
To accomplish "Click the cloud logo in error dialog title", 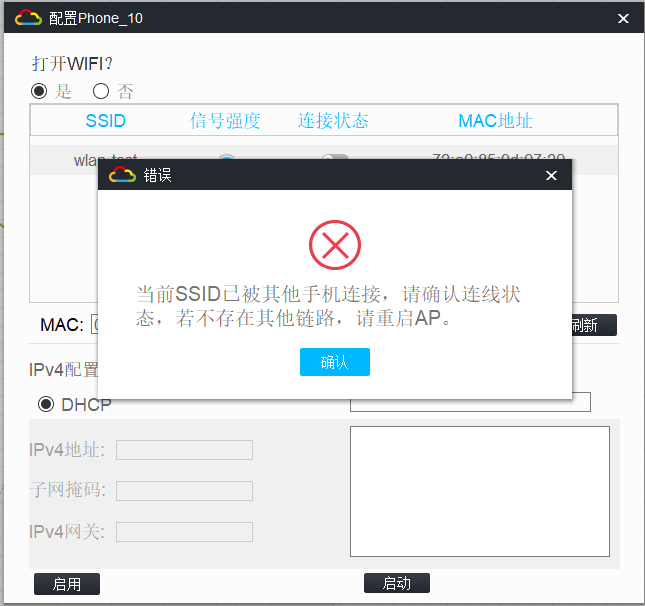I will (122, 174).
